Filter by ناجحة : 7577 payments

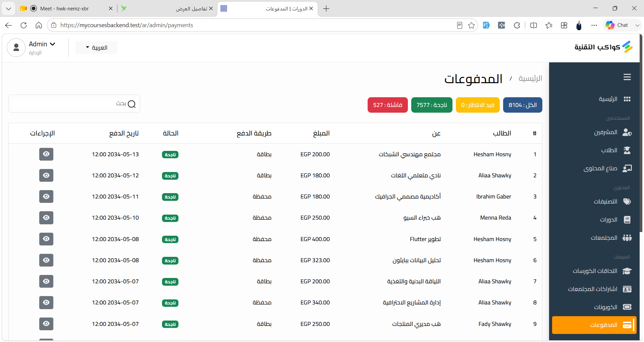point(432,105)
